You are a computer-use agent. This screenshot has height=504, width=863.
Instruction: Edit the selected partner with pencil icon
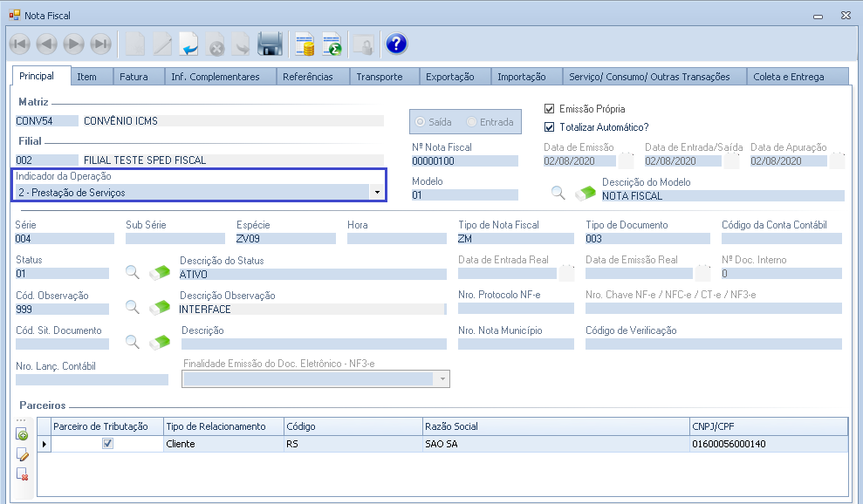23,454
